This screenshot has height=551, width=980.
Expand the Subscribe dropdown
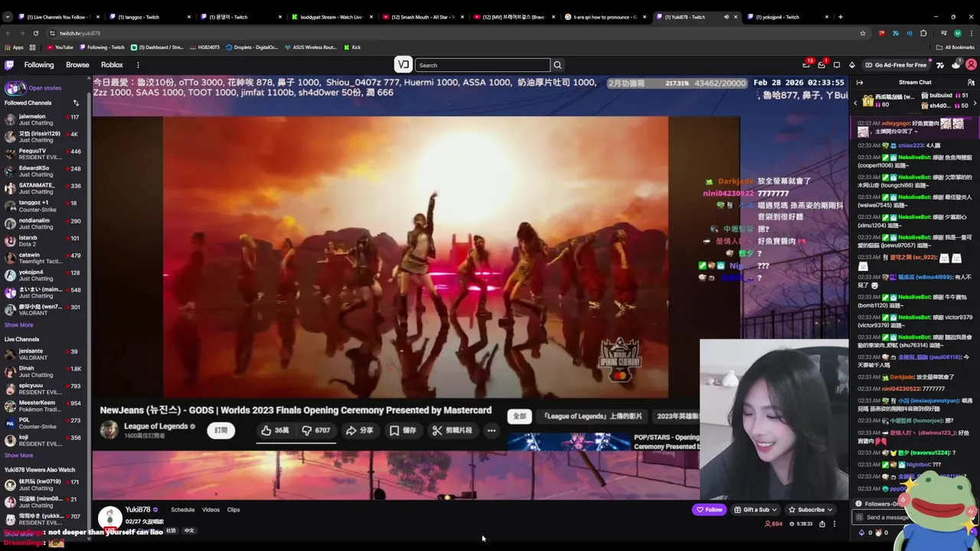(810, 510)
